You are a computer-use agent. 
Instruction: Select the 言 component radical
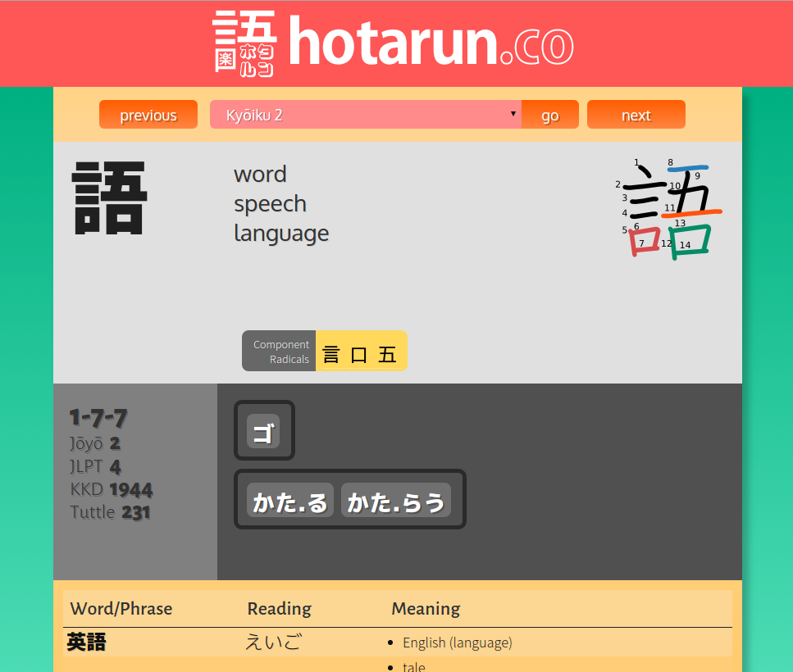pyautogui.click(x=330, y=354)
